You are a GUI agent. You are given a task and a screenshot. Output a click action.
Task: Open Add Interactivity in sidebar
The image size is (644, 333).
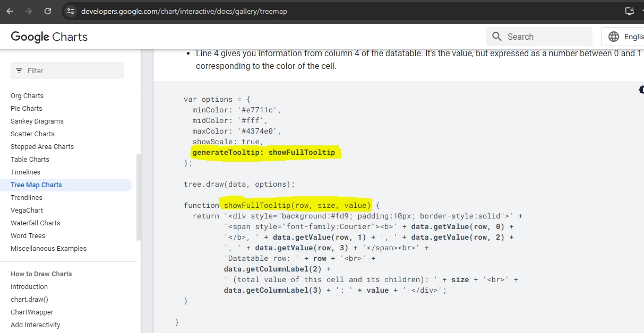click(x=36, y=325)
